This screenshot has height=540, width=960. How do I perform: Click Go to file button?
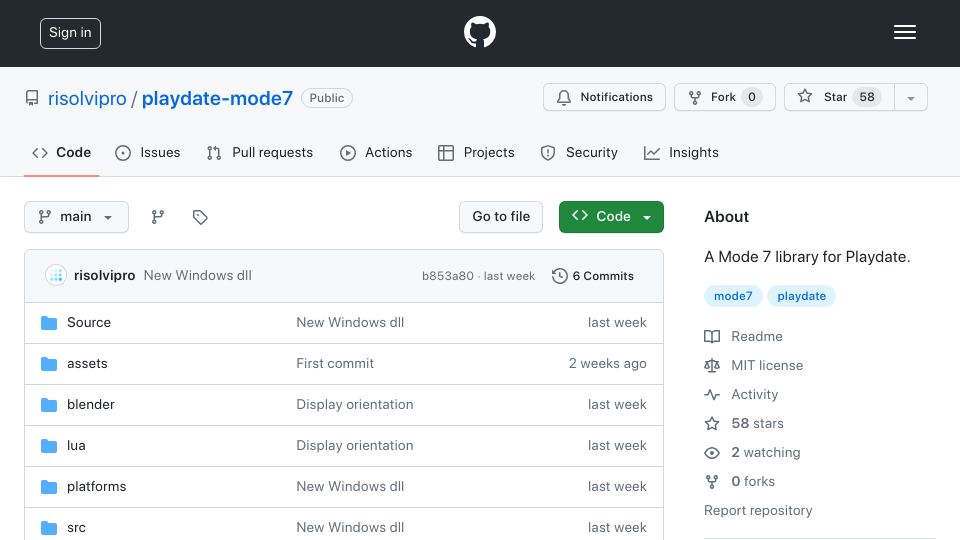pyautogui.click(x=501, y=217)
